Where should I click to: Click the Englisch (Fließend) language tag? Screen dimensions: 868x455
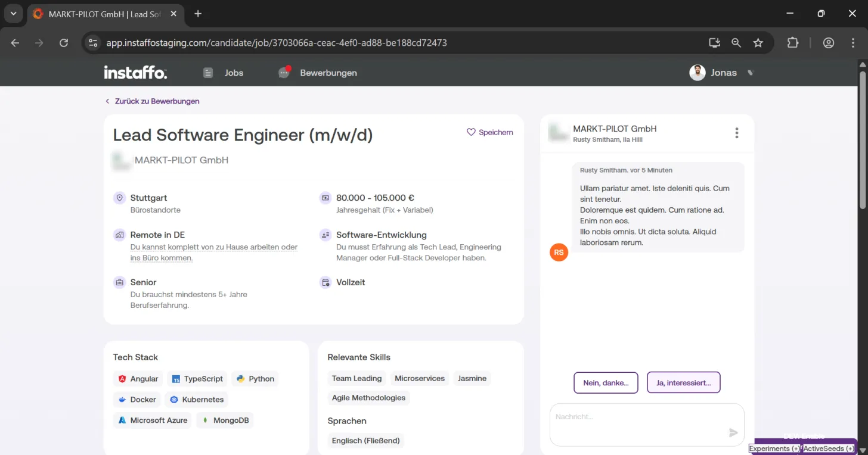pos(366,441)
